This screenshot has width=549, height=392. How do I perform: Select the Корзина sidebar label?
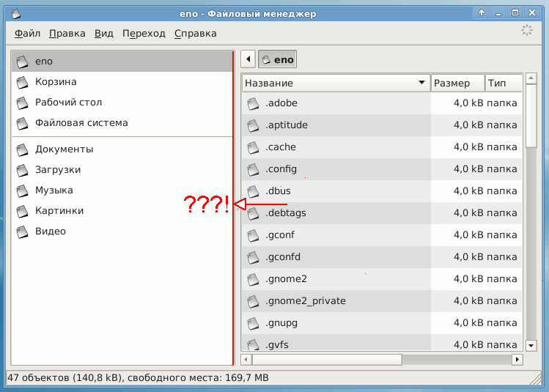click(x=56, y=82)
